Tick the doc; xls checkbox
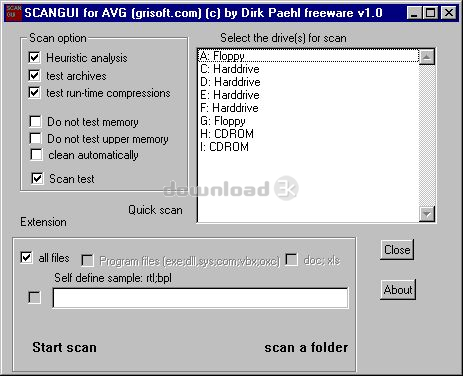This screenshot has height=376, width=463. click(292, 260)
